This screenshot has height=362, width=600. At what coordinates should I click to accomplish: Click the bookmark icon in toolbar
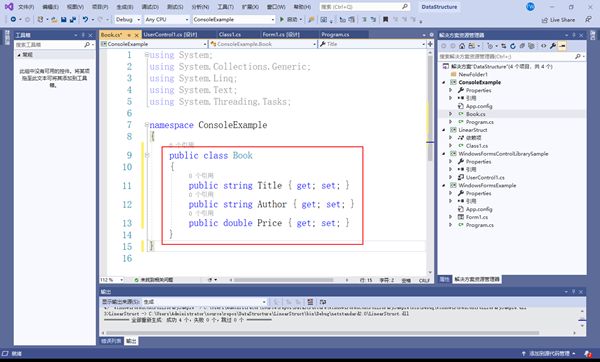pos(385,20)
